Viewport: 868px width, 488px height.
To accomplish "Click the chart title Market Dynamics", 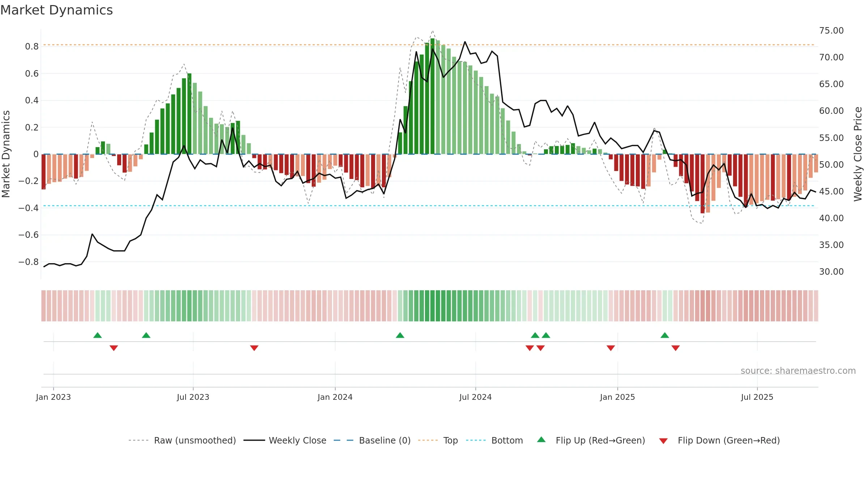I will [56, 10].
